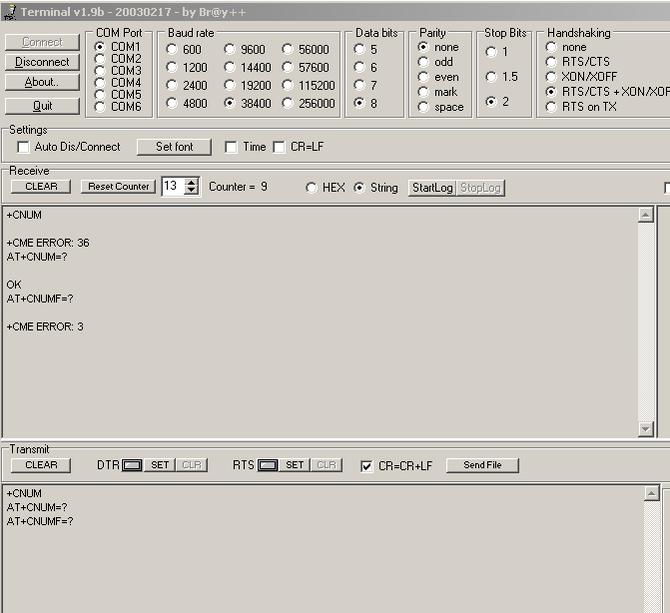Screen dimensions: 670x613
Task: Decrement the receive counter spinner value
Action: tap(192, 191)
